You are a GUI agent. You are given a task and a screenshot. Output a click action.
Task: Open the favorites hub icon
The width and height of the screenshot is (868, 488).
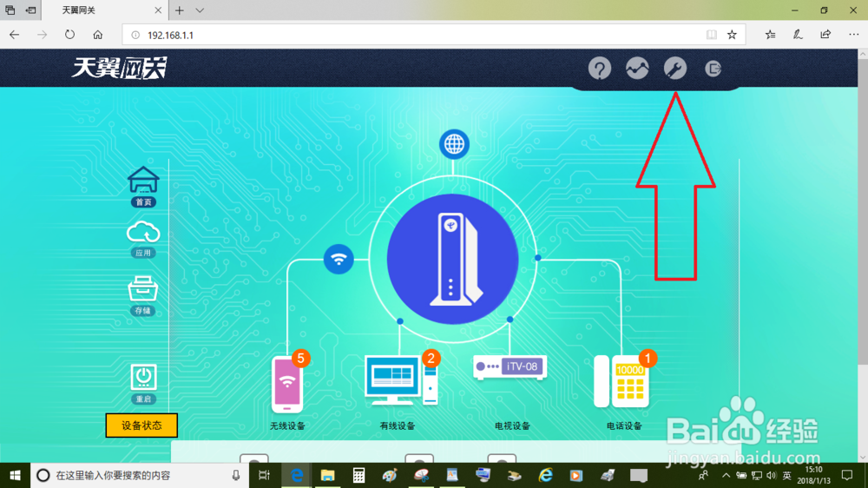point(770,35)
